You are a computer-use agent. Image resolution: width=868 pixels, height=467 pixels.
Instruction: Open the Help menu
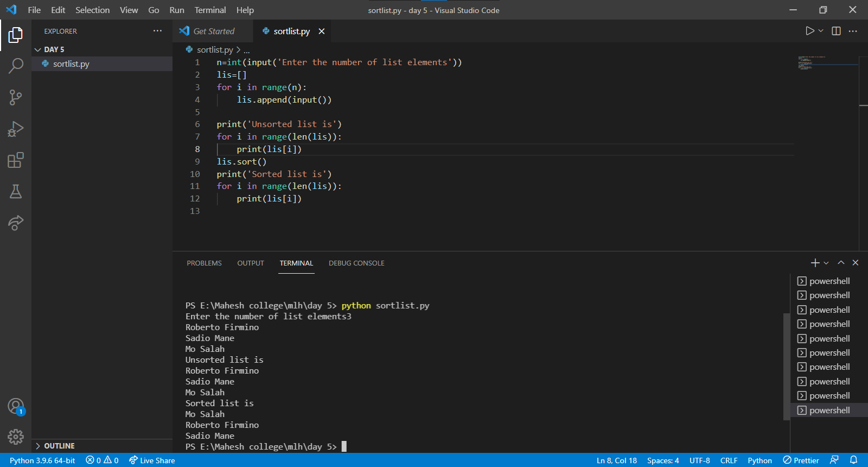point(245,10)
